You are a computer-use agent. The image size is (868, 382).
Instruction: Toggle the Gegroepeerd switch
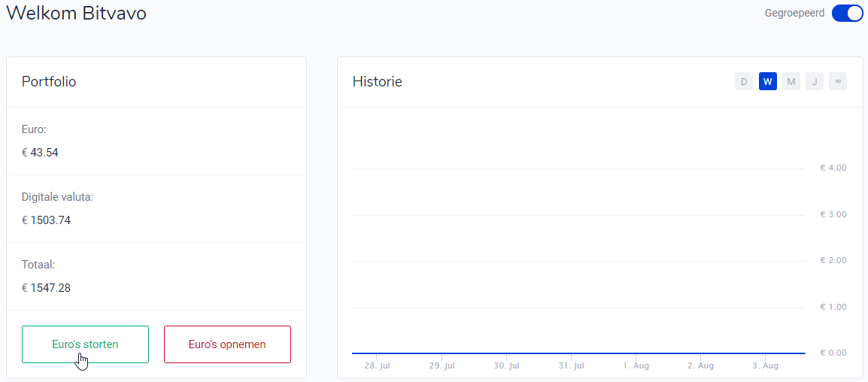pos(847,14)
